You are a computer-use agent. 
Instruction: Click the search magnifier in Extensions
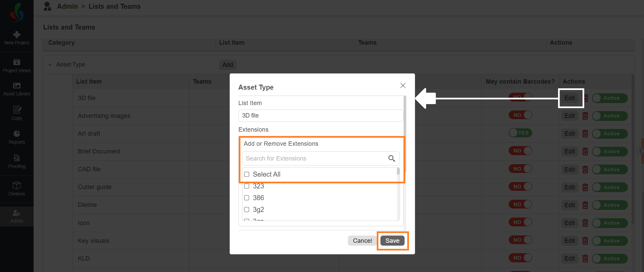[x=392, y=158]
